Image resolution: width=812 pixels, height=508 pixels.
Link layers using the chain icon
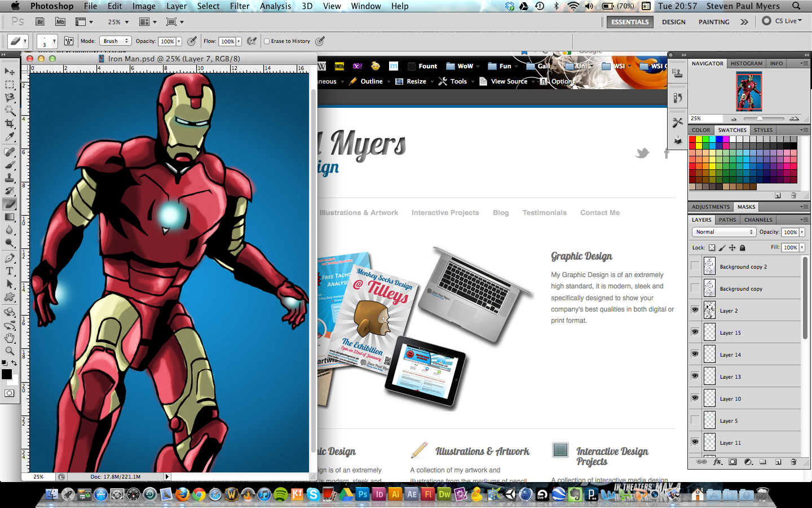[x=701, y=462]
